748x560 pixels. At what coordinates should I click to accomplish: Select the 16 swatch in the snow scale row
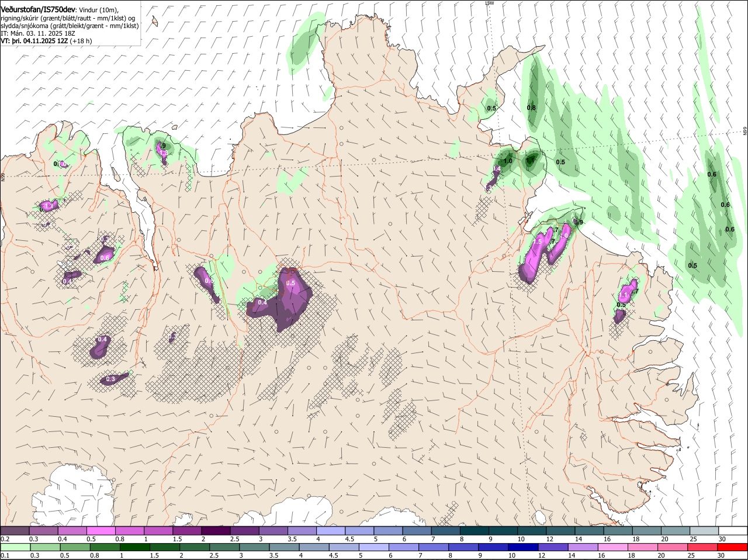tap(618, 530)
